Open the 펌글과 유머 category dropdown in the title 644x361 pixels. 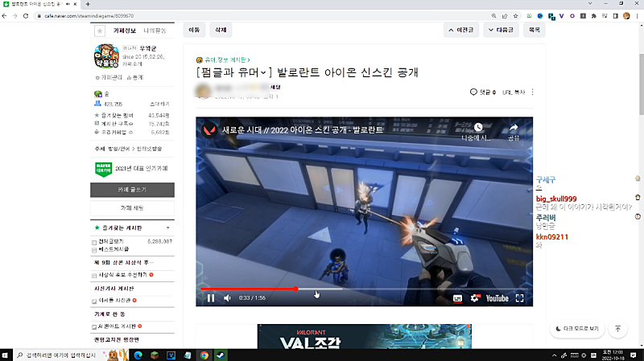234,72
